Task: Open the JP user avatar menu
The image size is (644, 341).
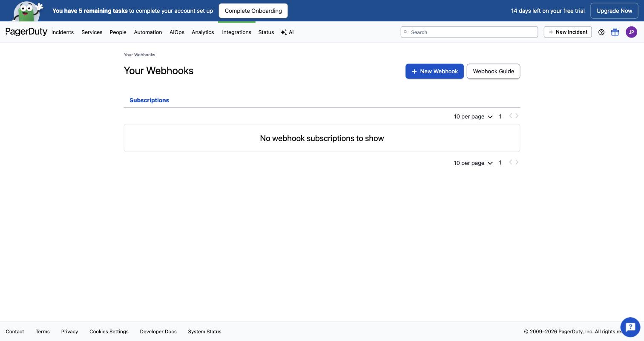Action: [631, 32]
